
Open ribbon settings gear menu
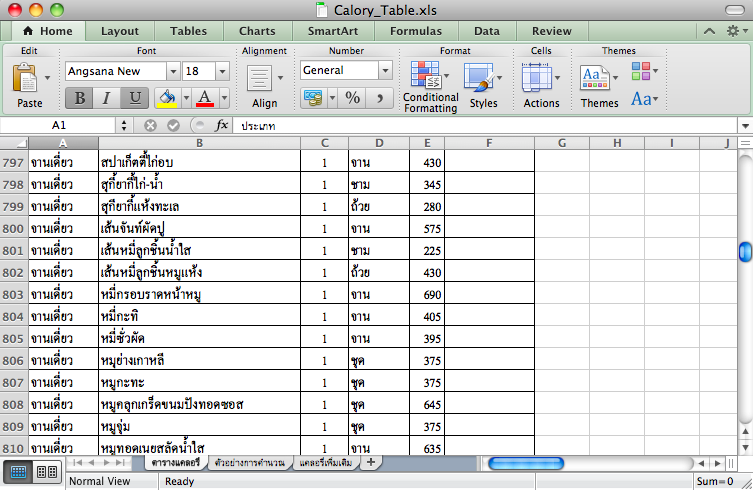[x=736, y=31]
